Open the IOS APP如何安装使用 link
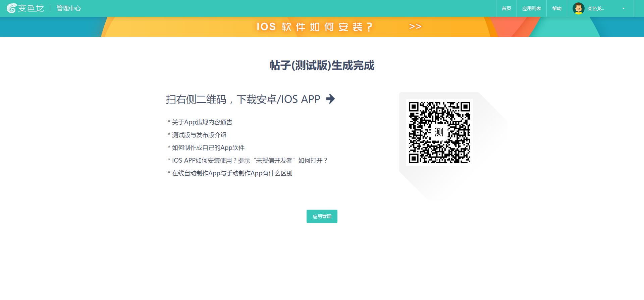 tap(250, 161)
